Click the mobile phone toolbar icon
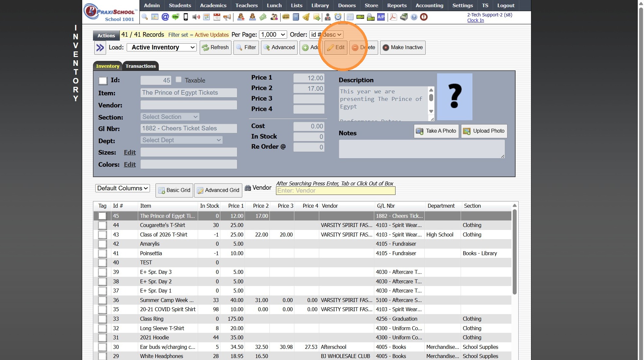 186,17
